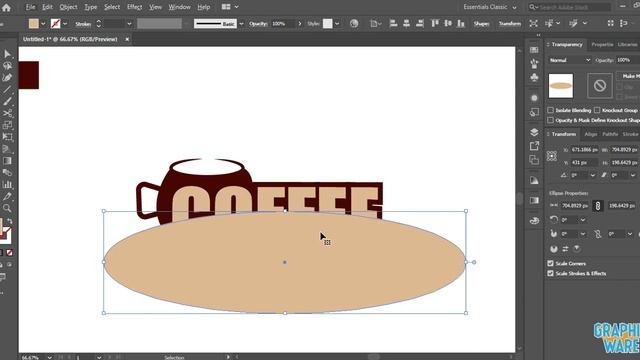
Task: Click the Opacity label in control bar
Action: click(258, 24)
